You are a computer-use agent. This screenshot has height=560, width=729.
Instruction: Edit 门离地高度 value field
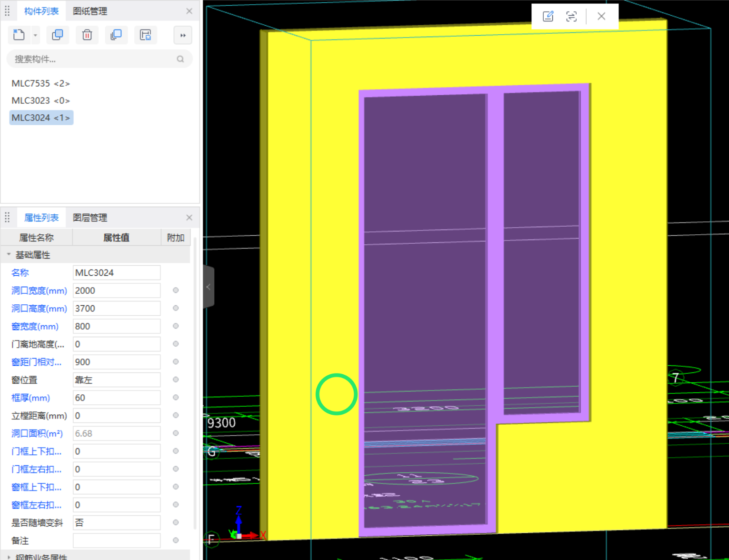pos(117,344)
